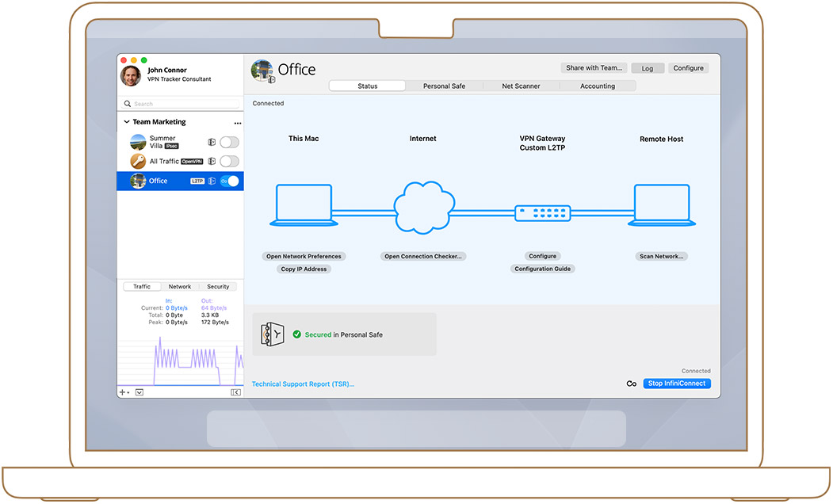This screenshot has height=504, width=833.
Task: Enable the Summer Villa connection toggle
Action: coord(229,143)
